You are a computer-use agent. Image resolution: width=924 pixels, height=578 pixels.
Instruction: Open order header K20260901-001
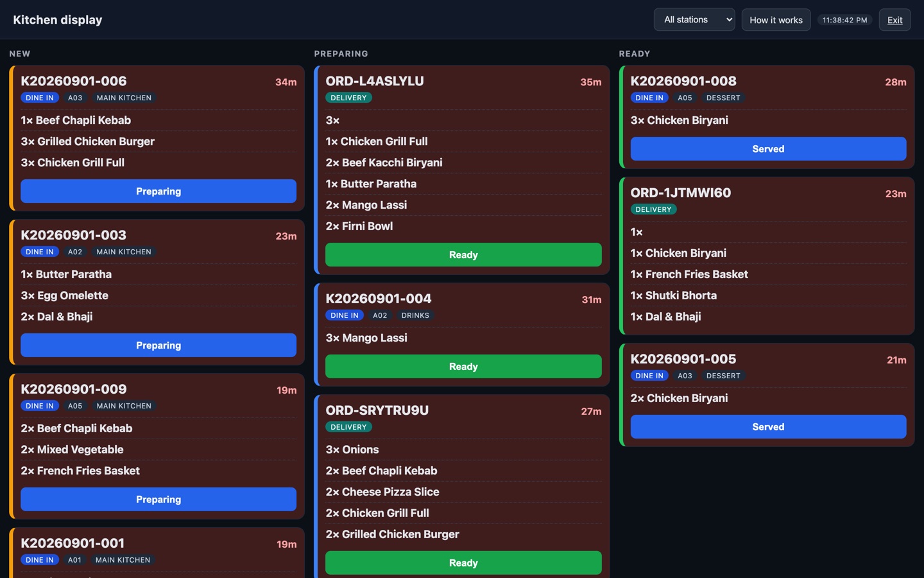[x=73, y=543]
